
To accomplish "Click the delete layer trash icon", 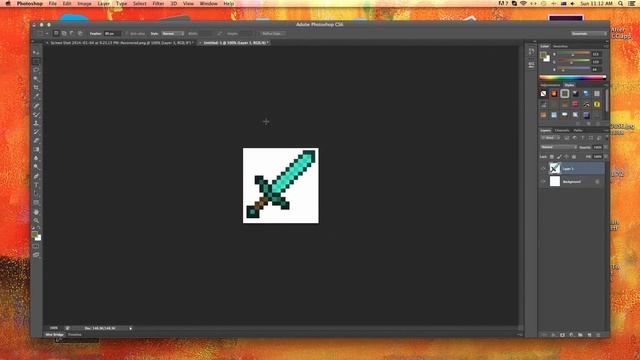I will click(x=598, y=335).
